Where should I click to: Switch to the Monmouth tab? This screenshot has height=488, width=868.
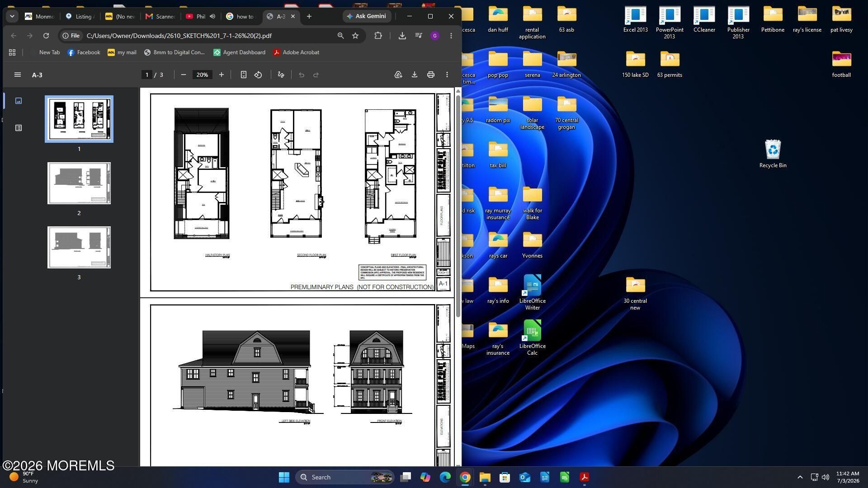click(x=40, y=16)
